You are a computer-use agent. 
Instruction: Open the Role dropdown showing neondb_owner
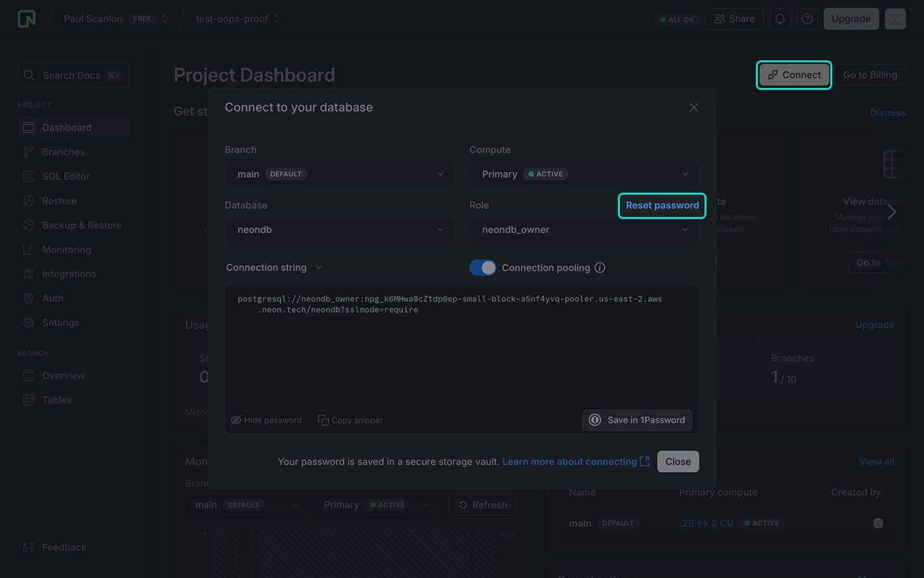coord(583,229)
